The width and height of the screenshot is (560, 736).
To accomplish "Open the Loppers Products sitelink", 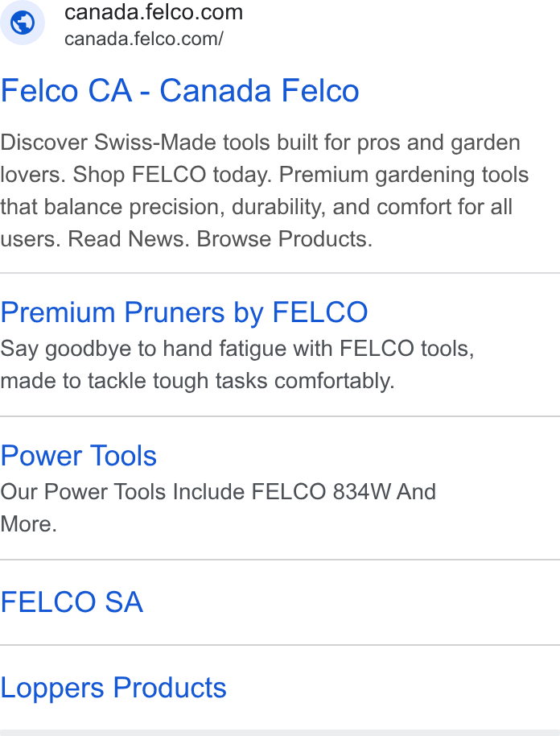I will (x=113, y=688).
